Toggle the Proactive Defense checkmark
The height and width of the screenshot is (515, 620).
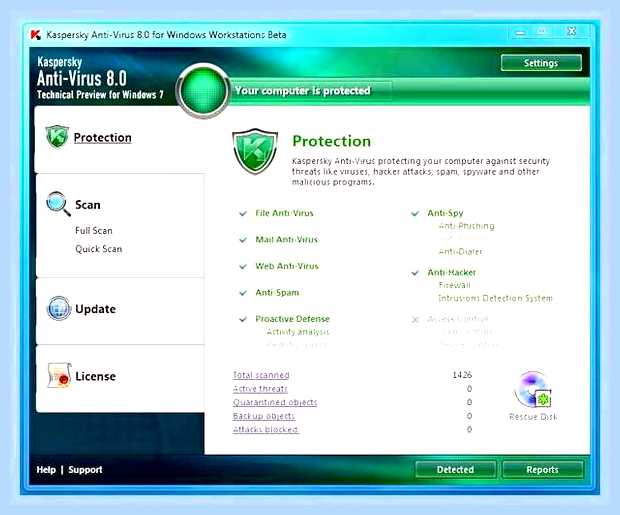[243, 319]
